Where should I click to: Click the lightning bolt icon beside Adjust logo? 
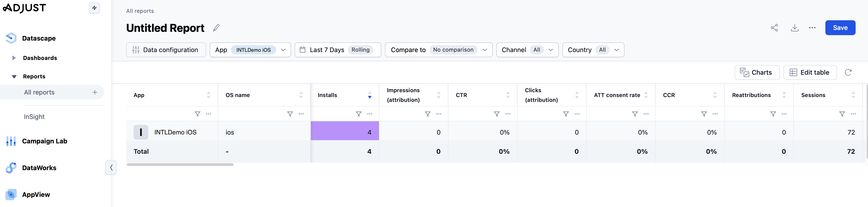94,8
